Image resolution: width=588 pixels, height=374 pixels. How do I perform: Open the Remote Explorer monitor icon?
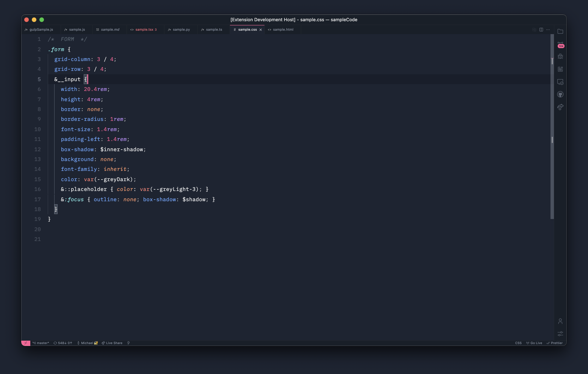(x=560, y=82)
